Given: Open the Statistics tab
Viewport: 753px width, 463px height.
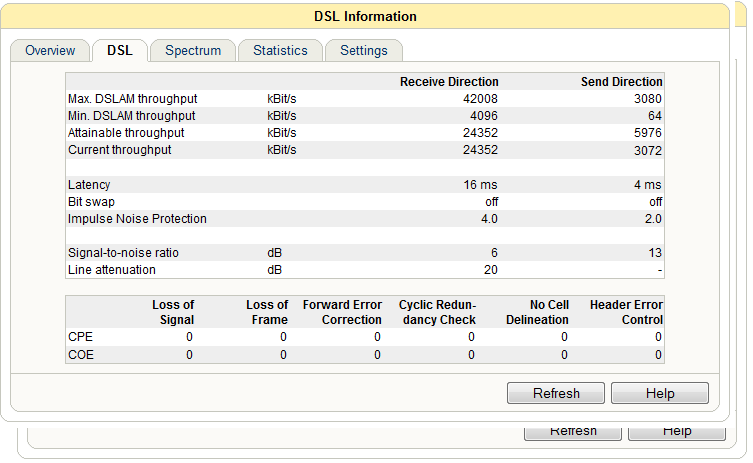Looking at the screenshot, I should pyautogui.click(x=280, y=50).
